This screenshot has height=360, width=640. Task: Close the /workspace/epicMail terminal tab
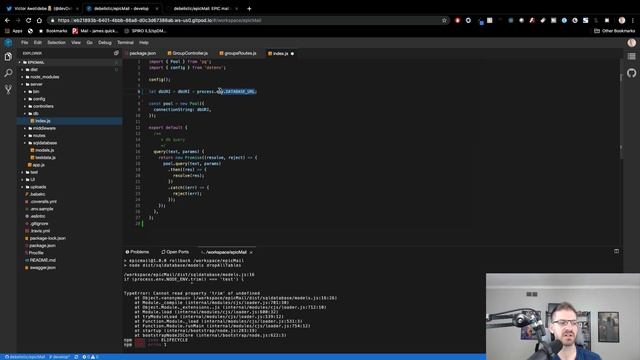coord(251,252)
